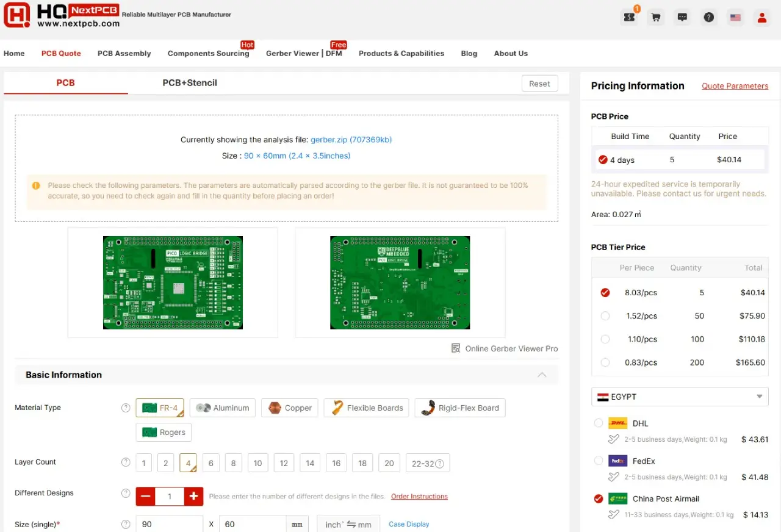Open the Blog menu item
This screenshot has width=781, height=532.
469,54
